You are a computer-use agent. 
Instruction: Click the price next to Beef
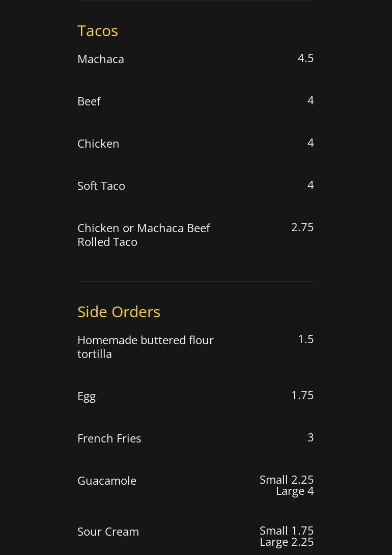pyautogui.click(x=310, y=100)
